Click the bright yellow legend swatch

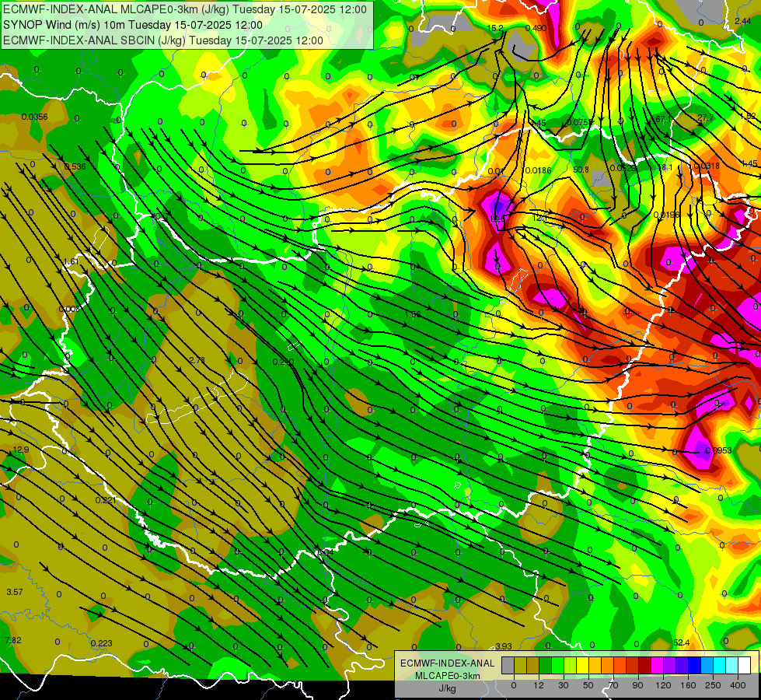tap(583, 665)
